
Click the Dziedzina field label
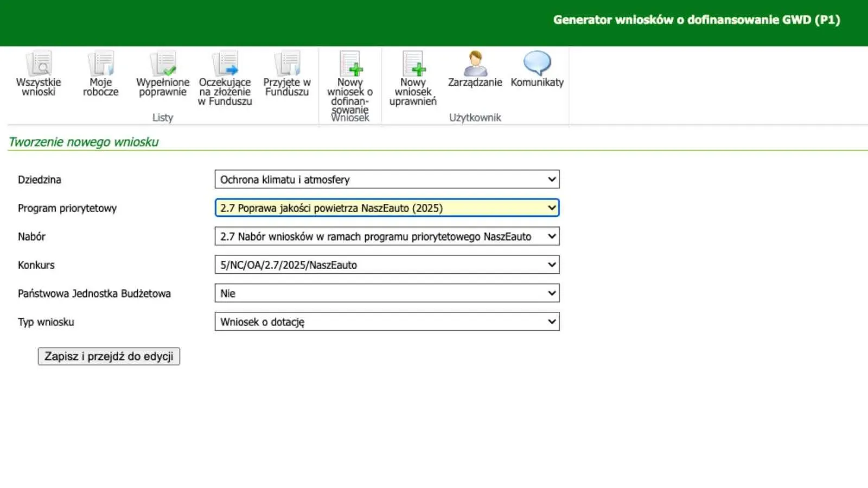tap(40, 179)
